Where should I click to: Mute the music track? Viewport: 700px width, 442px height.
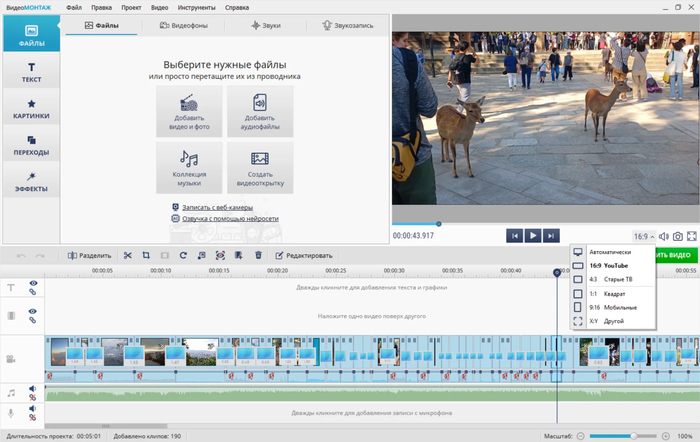pyautogui.click(x=33, y=389)
